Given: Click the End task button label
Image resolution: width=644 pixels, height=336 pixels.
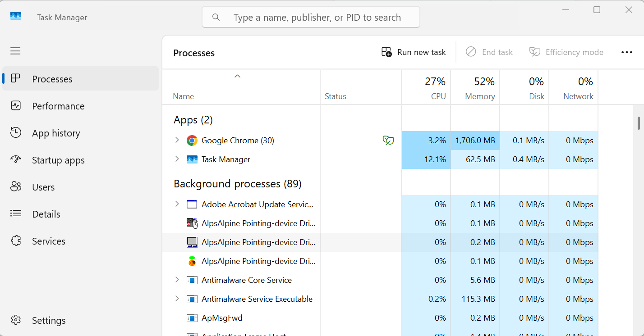Looking at the screenshot, I should point(497,52).
